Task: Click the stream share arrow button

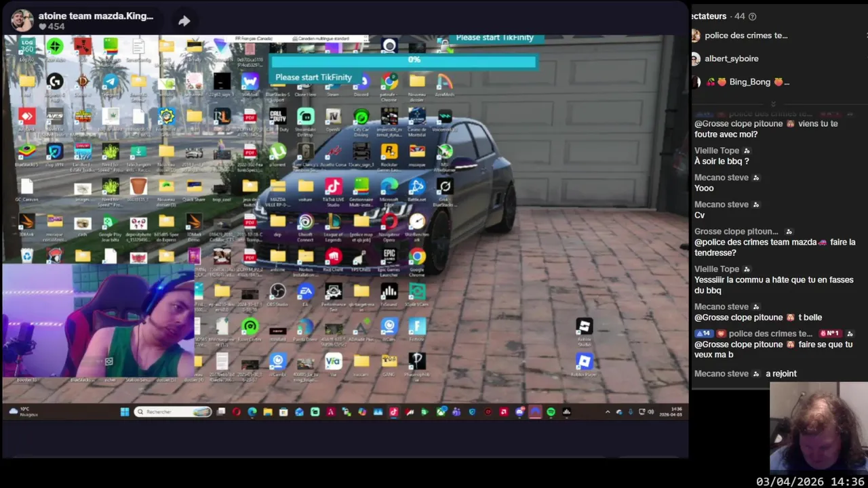Action: pos(184,21)
